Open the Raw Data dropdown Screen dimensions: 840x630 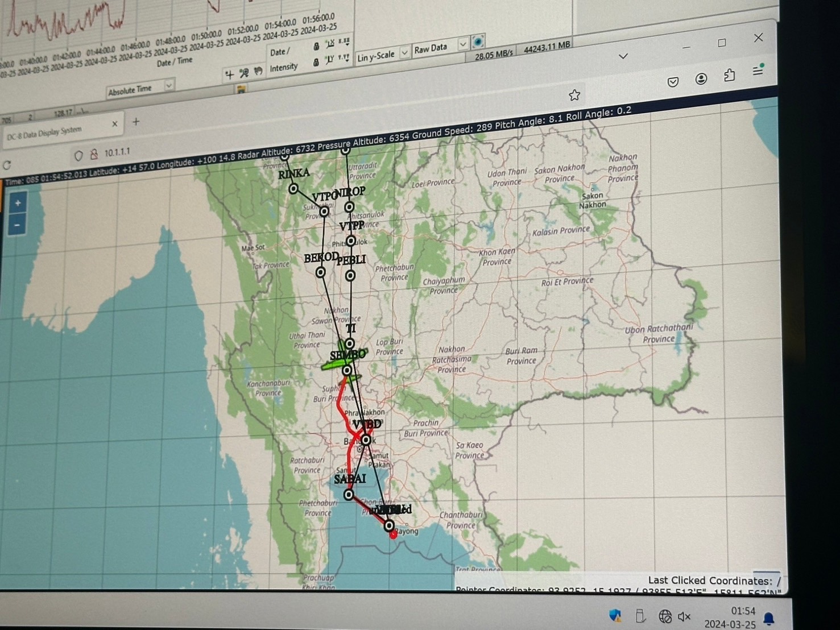click(x=462, y=44)
